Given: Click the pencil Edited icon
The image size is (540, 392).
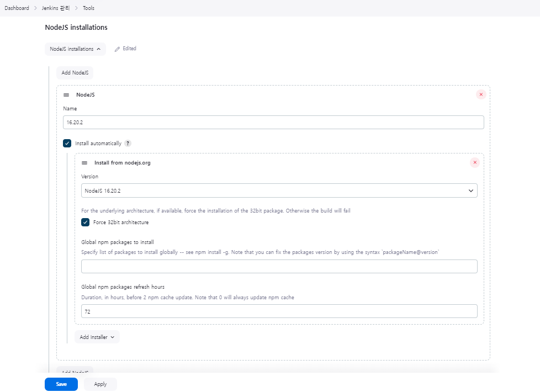Looking at the screenshot, I should coord(117,49).
